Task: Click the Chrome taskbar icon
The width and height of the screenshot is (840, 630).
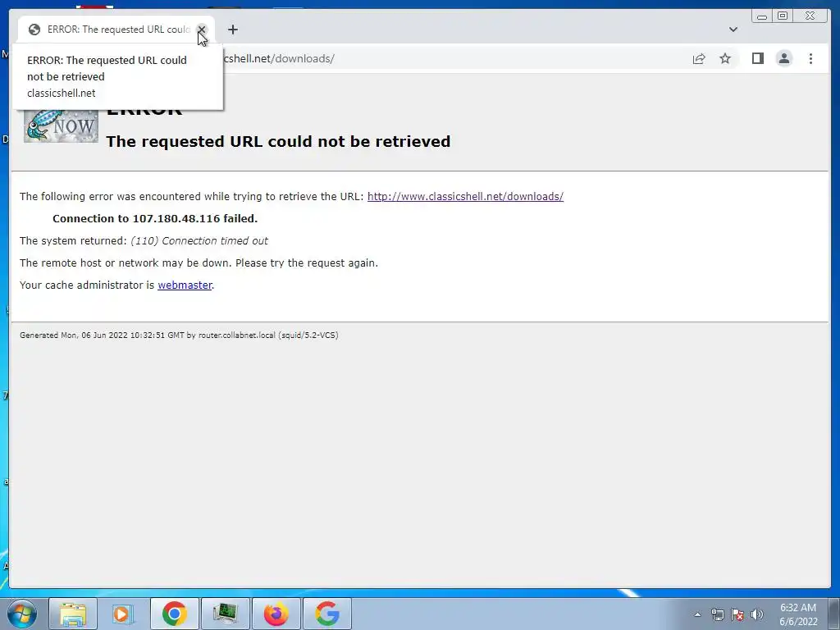Action: click(x=175, y=614)
